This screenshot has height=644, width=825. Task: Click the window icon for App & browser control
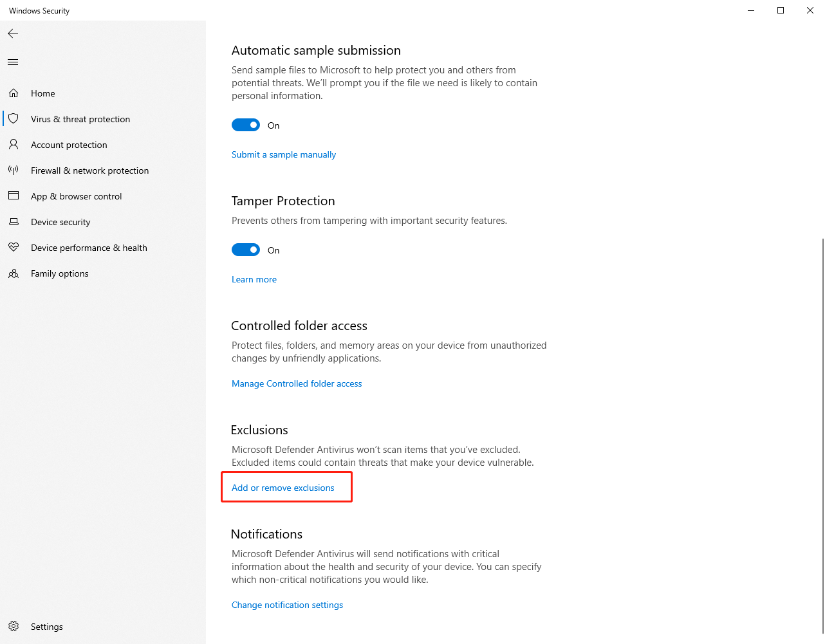click(14, 196)
